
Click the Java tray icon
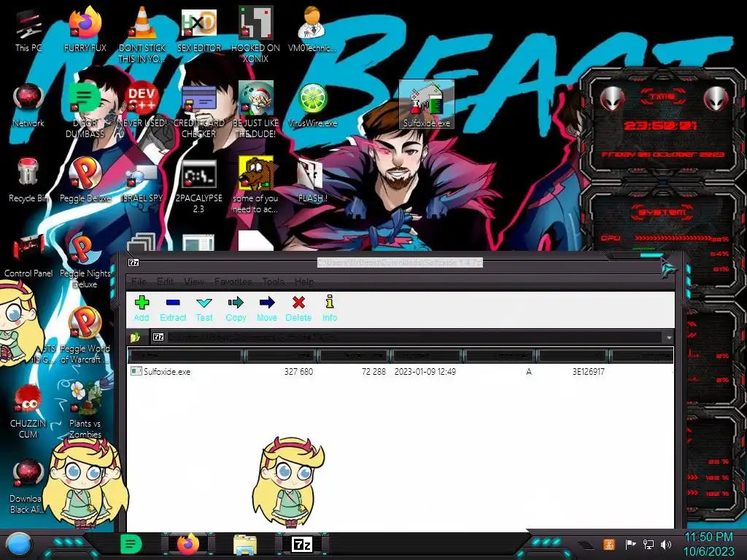point(609,544)
